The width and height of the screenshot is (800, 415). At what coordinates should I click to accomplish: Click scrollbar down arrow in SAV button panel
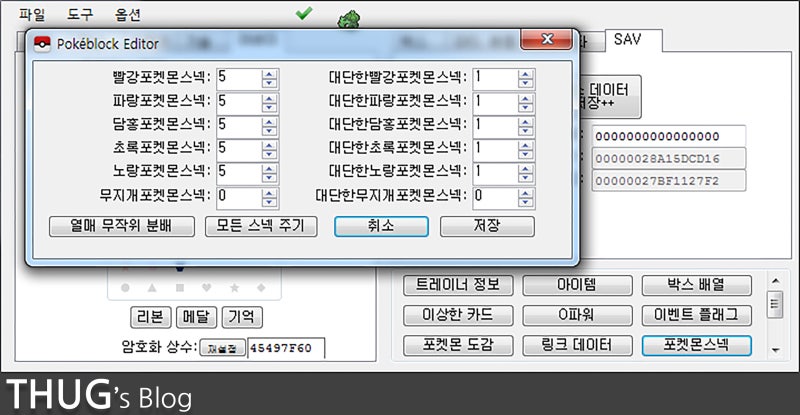[x=775, y=350]
